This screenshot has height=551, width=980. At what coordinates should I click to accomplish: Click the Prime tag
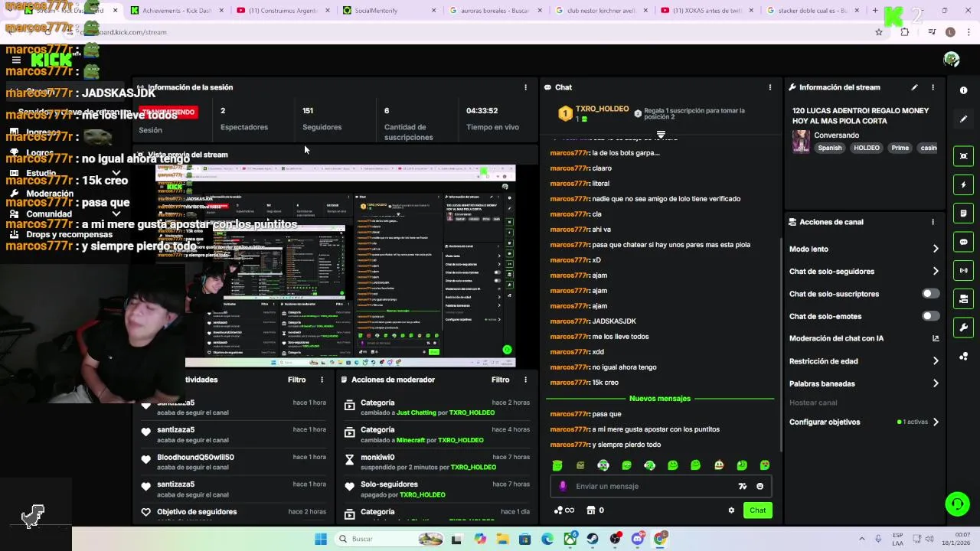[x=900, y=148]
